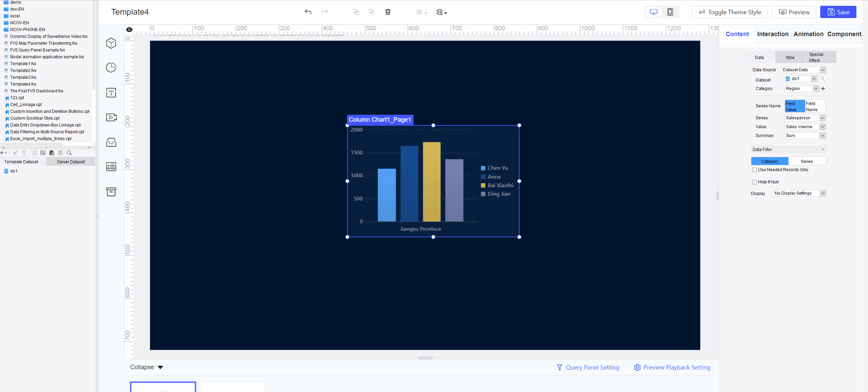This screenshot has height=392, width=868.
Task: Select Field Name for Series Name
Action: click(815, 106)
